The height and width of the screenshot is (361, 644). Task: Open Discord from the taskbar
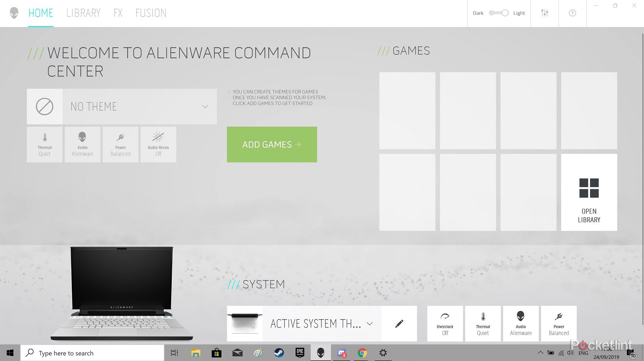(x=341, y=353)
